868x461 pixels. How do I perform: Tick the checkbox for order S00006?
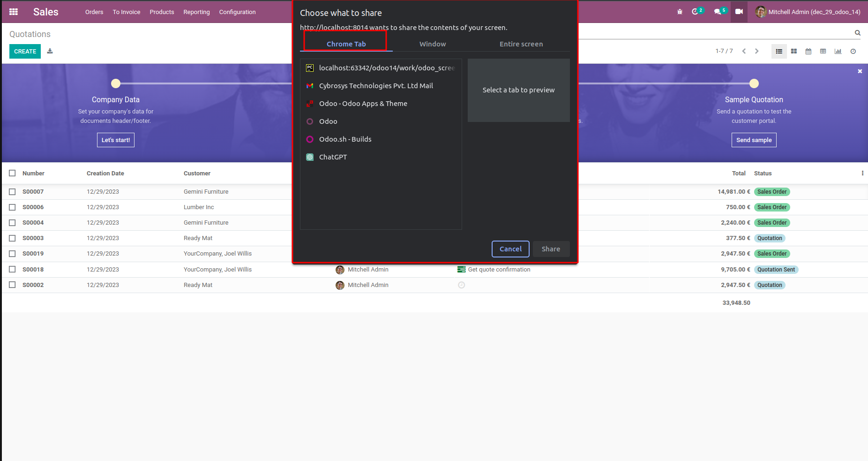pos(12,207)
